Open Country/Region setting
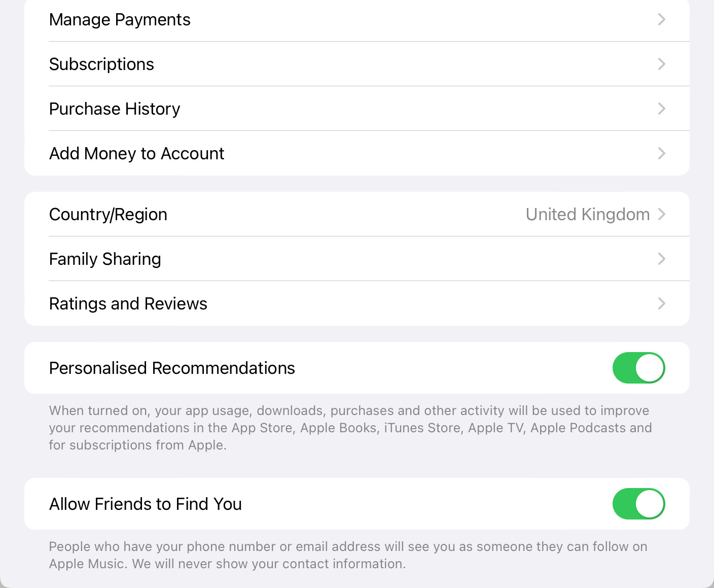This screenshot has width=714, height=588. [109, 215]
